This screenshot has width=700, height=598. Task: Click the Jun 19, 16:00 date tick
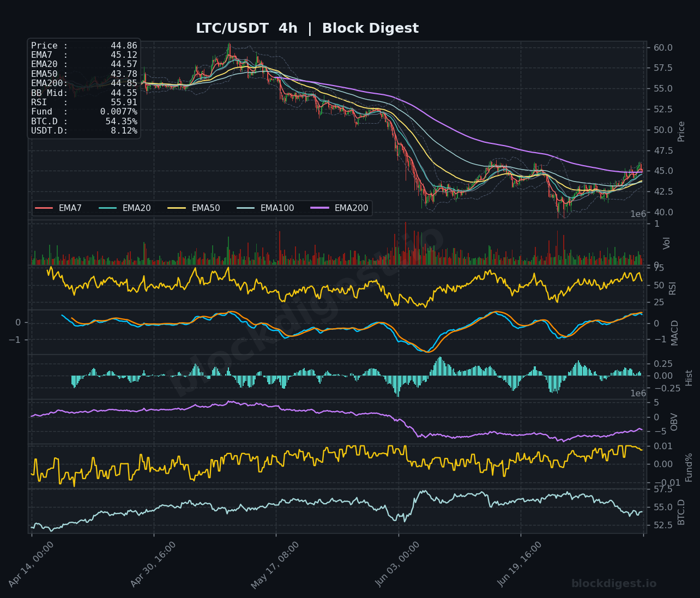pos(520,564)
